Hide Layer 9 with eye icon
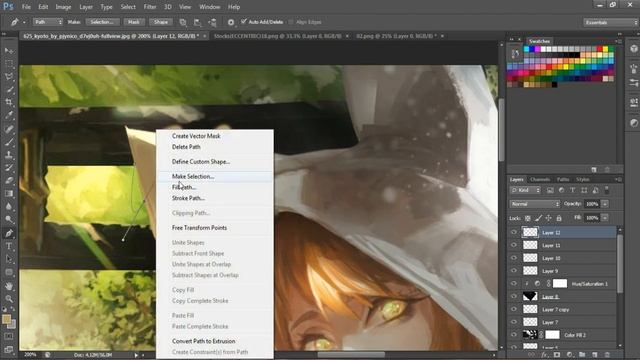Screen dimensions: 640x360 point(514,271)
